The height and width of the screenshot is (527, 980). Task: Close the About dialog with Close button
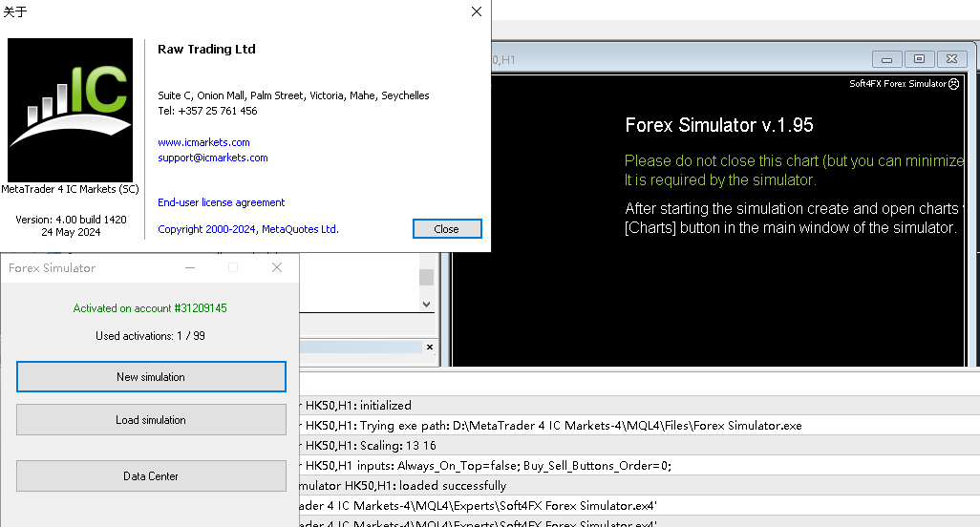click(447, 229)
